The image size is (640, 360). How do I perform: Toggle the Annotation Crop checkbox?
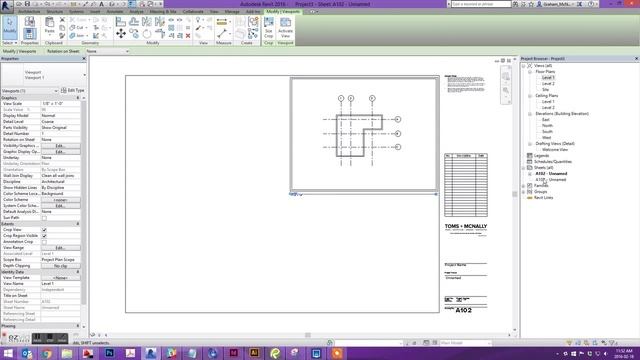(44, 242)
